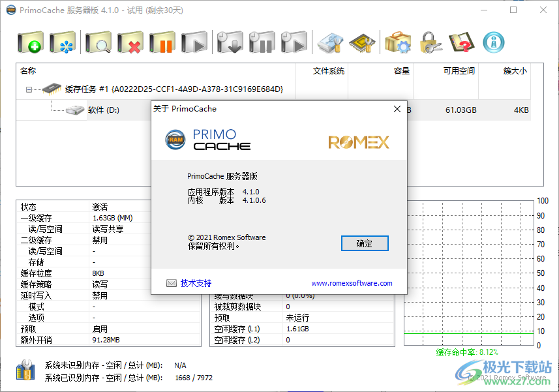Click the © 2021 Romex Software text in dialog
The image size is (559, 392).
tap(227, 237)
